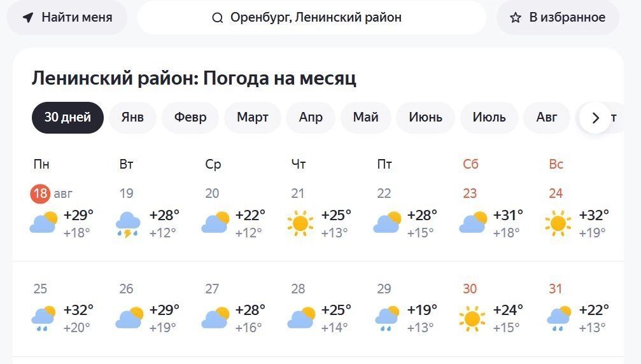The image size is (641, 364).
Task: Add location via В избранное button
Action: (558, 18)
